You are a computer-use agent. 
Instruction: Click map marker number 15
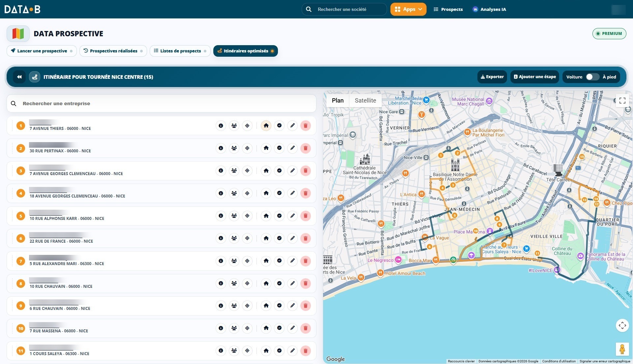[x=582, y=157]
